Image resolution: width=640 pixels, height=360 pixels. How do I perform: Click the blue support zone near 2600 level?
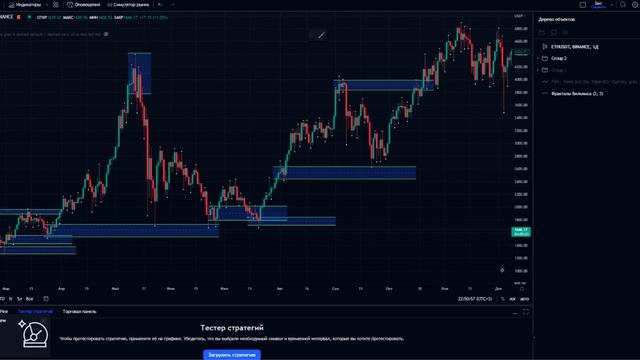344,173
